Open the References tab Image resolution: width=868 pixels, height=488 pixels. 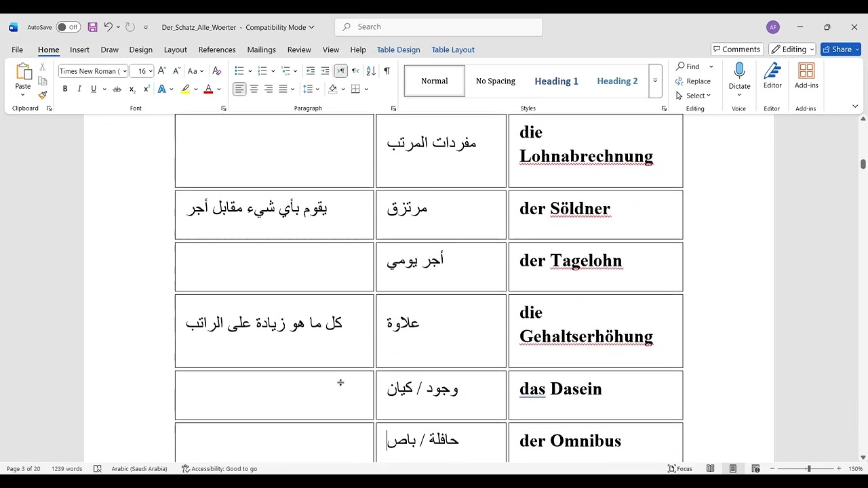(217, 49)
